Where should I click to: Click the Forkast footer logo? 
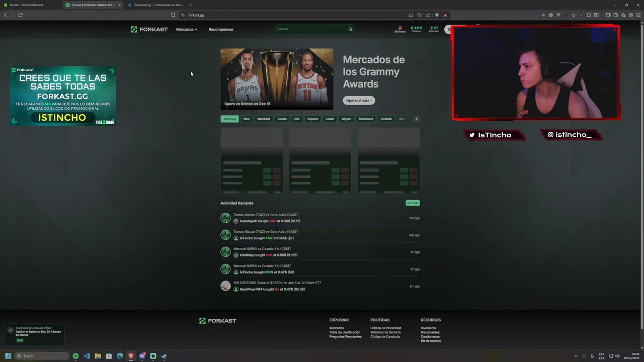(x=217, y=321)
